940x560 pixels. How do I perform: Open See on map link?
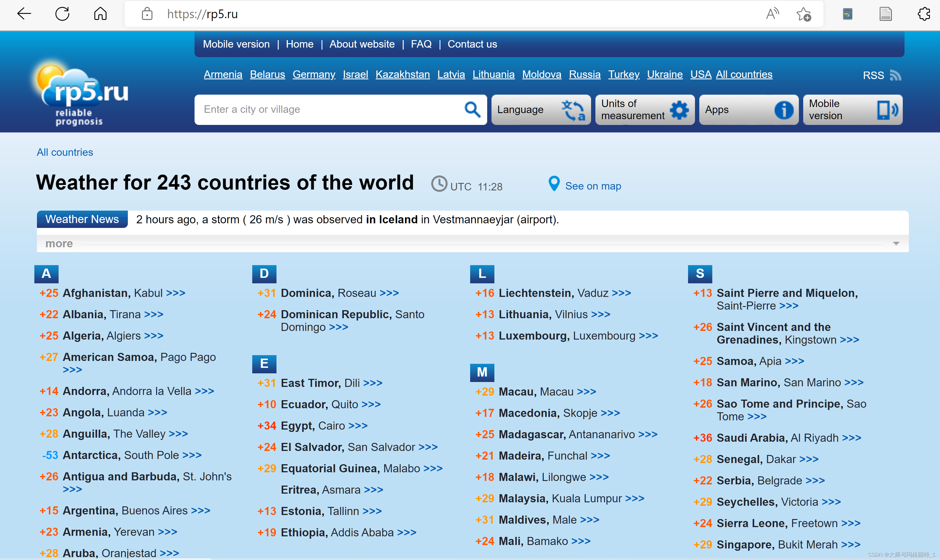[593, 186]
